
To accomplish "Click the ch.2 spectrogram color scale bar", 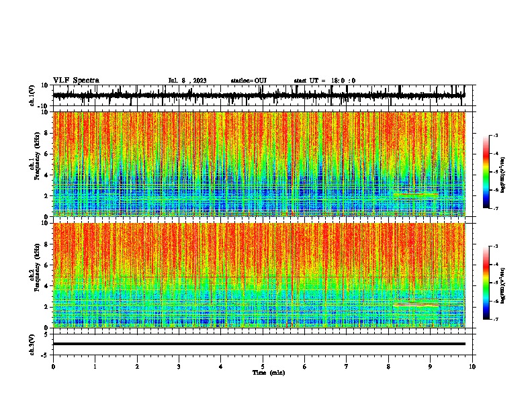I will pos(486,283).
